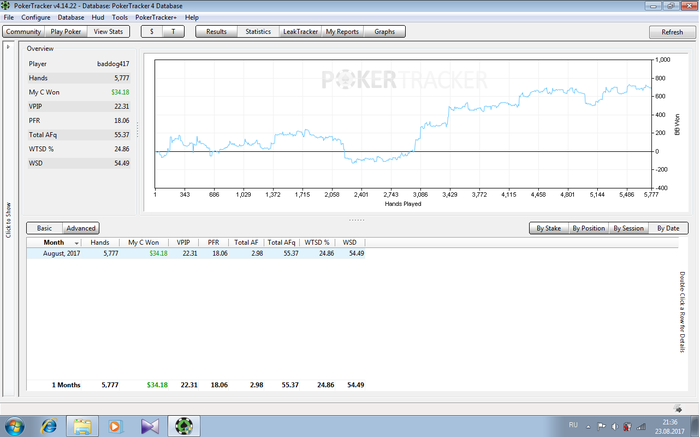The width and height of the screenshot is (700, 437).
Task: Open the media player taskbar icon
Action: tap(115, 426)
